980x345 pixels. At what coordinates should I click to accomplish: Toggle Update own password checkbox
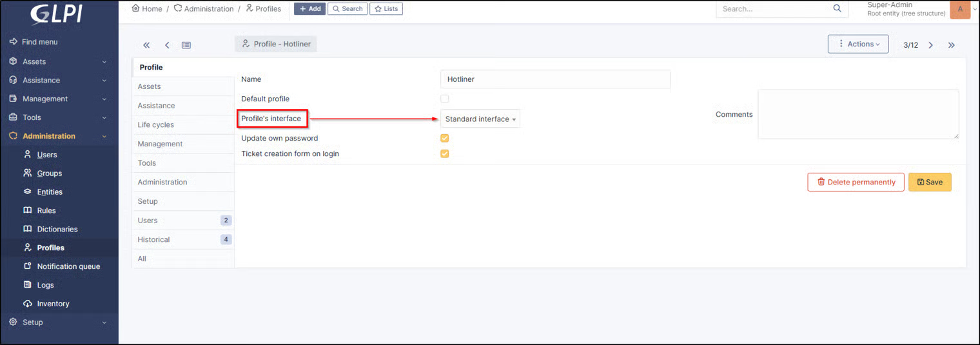click(445, 138)
